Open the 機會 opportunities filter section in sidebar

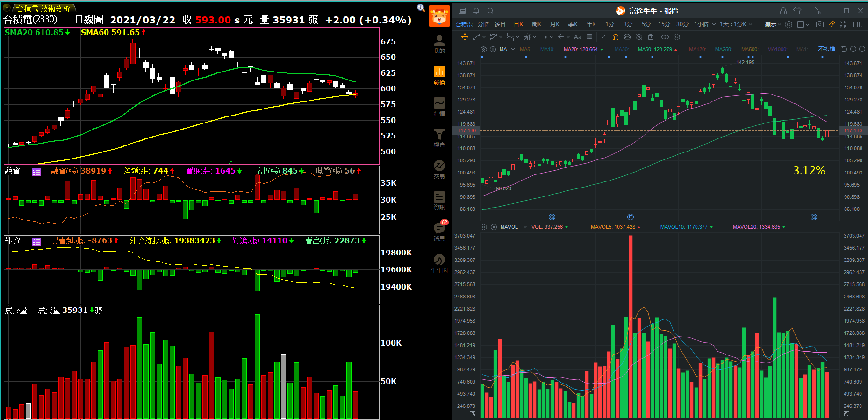[x=439, y=138]
